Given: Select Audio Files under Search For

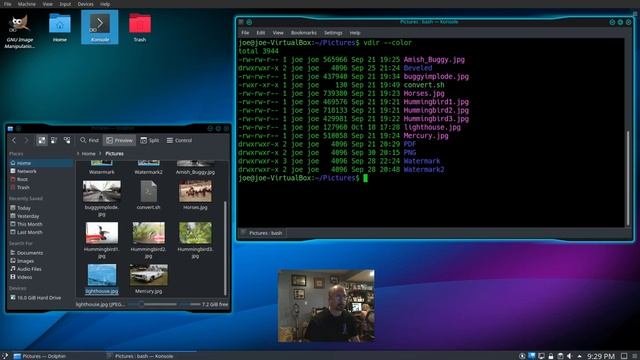Looking at the screenshot, I should (40, 269).
